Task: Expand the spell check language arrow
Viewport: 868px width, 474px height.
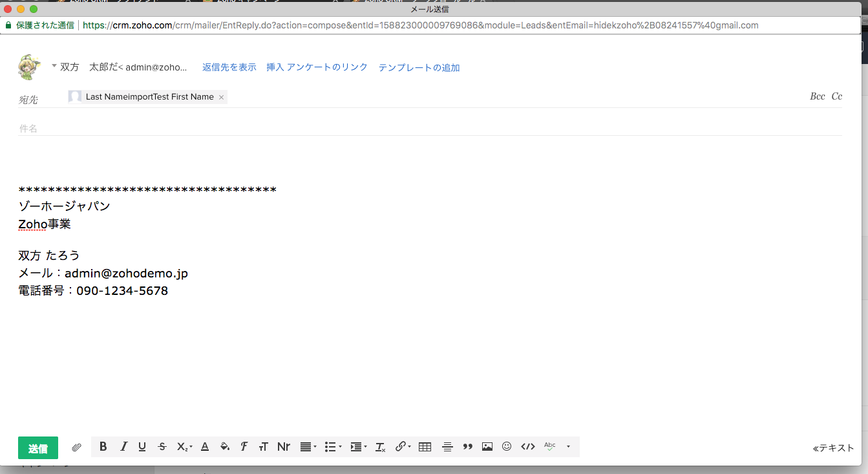Action: coord(568,447)
